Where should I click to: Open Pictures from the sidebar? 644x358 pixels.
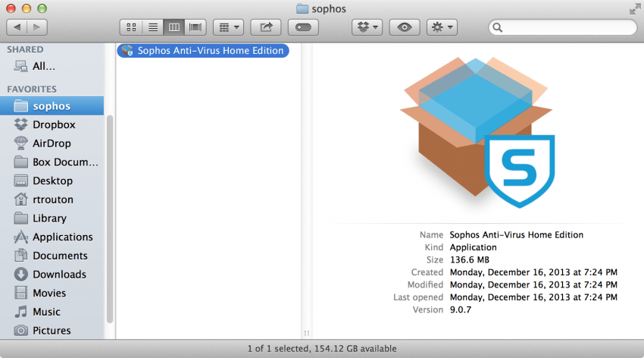point(52,331)
